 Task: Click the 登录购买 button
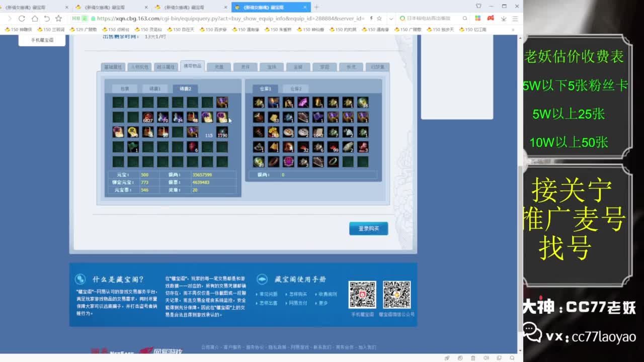pyautogui.click(x=368, y=229)
